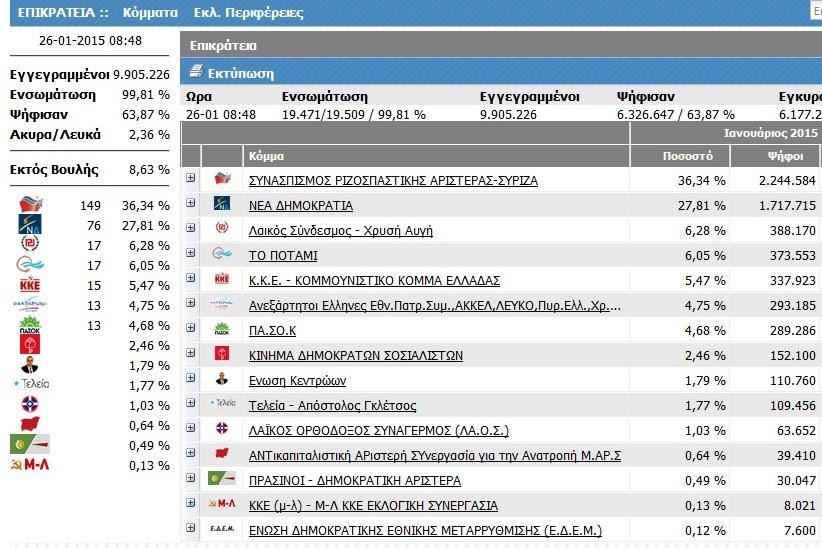822x548 pixels.
Task: Click the ΑΝΤ.ΑΡ.ΣΥ.Α red logo in the table
Action: tap(222, 453)
